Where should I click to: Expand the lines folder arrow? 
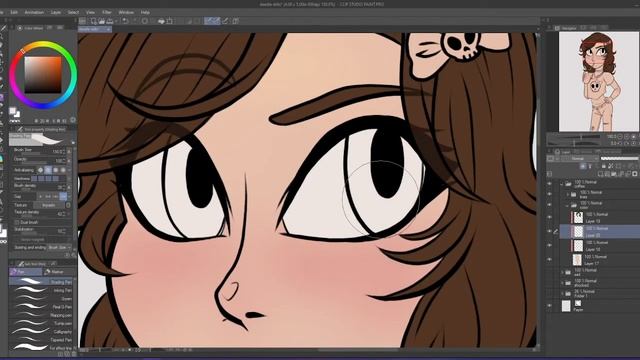[568, 195]
